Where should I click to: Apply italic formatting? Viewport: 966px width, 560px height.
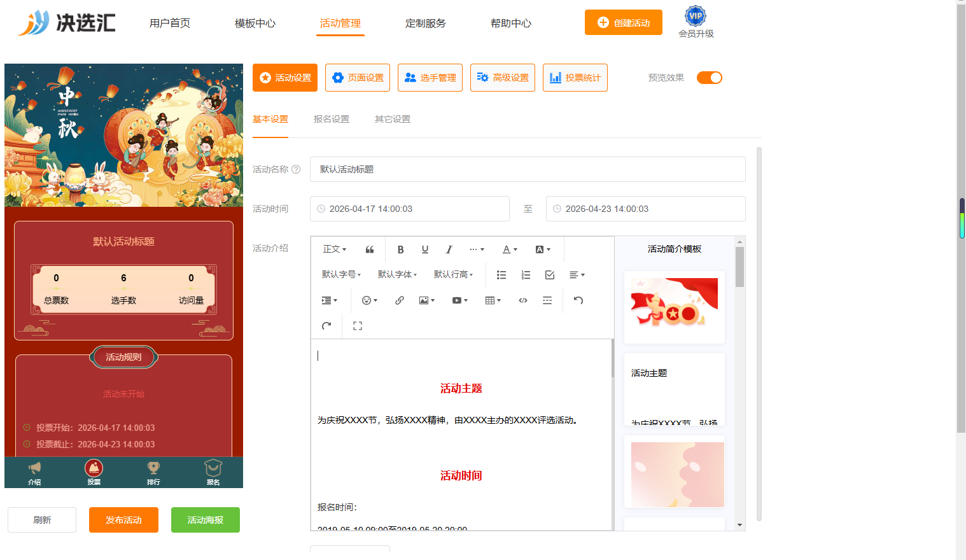[449, 249]
